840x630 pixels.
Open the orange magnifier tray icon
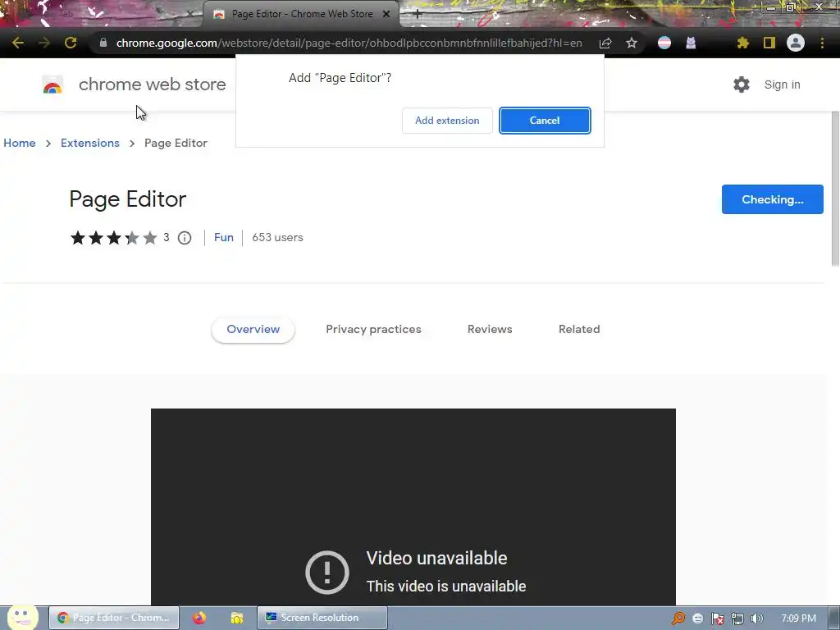point(678,619)
